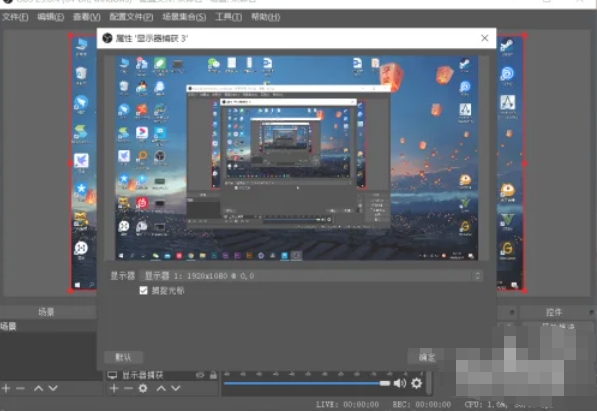
Task: Mute audio with the speaker icon in mixer
Action: click(x=400, y=383)
